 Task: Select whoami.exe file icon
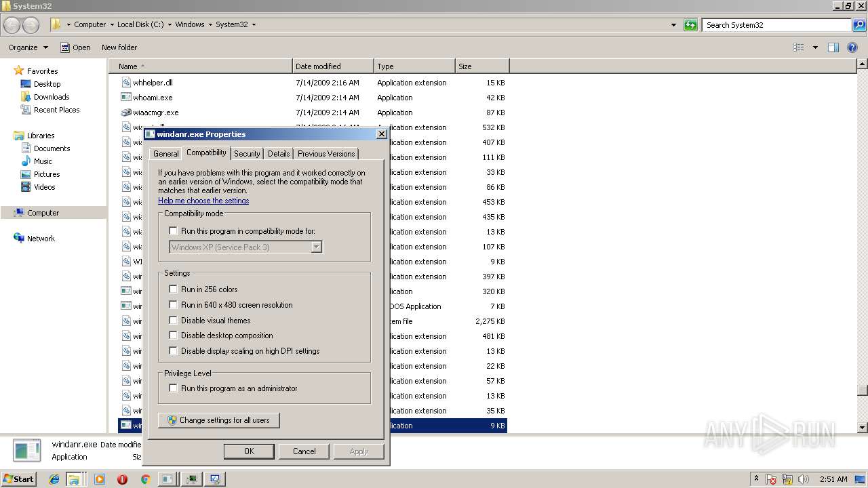[126, 98]
